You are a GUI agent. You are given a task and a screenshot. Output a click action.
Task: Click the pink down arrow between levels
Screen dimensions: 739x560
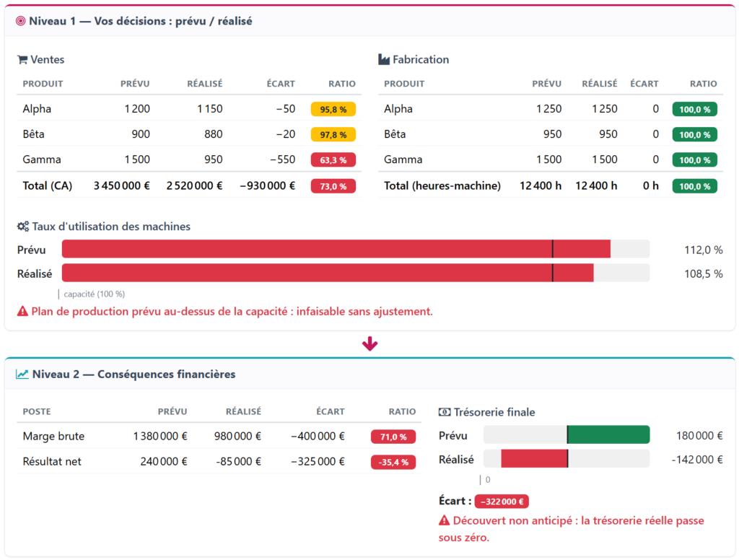click(x=370, y=344)
